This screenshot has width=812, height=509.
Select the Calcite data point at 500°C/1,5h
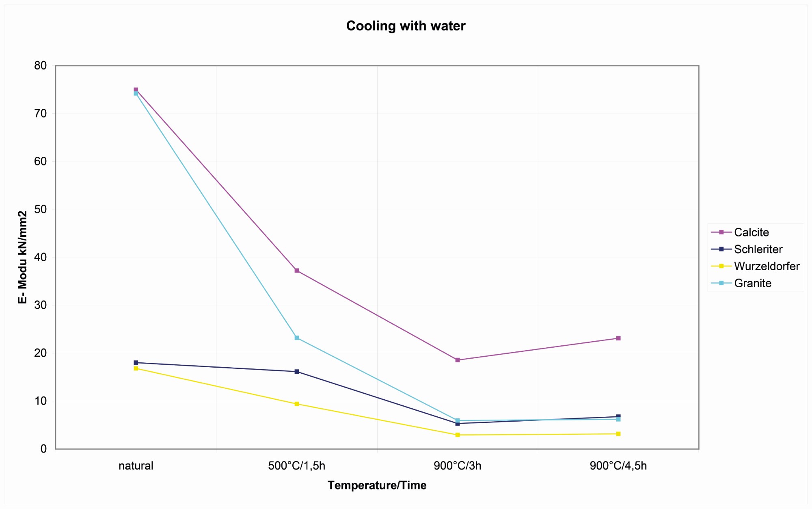tap(297, 271)
